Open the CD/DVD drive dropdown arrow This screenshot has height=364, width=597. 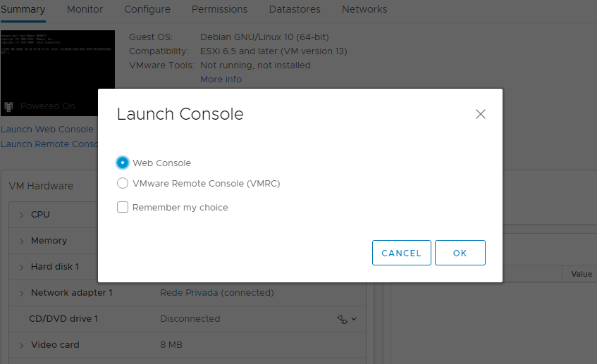354,319
